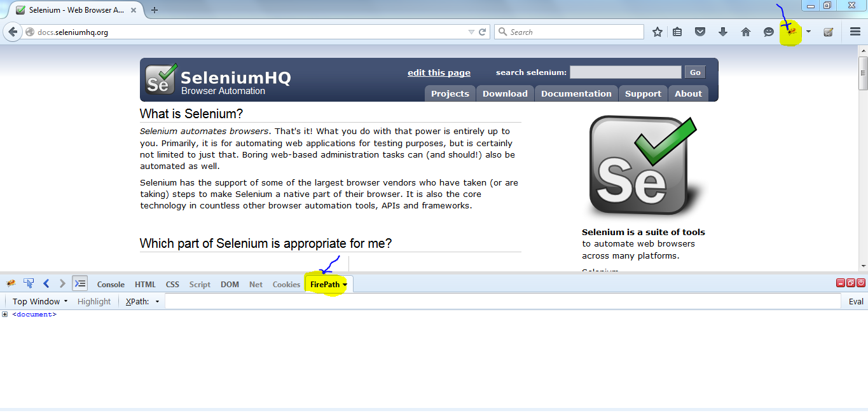Open the Firefox hamburger menu
Image resolution: width=868 pixels, height=420 pixels.
click(855, 32)
